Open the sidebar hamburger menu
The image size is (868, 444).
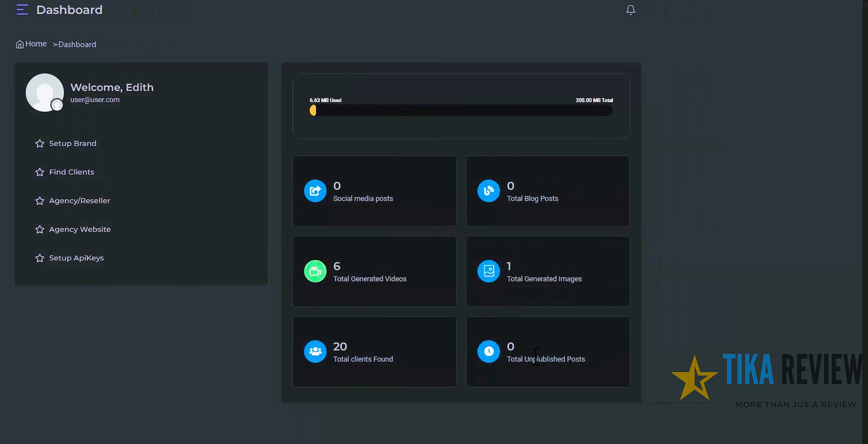pos(22,9)
